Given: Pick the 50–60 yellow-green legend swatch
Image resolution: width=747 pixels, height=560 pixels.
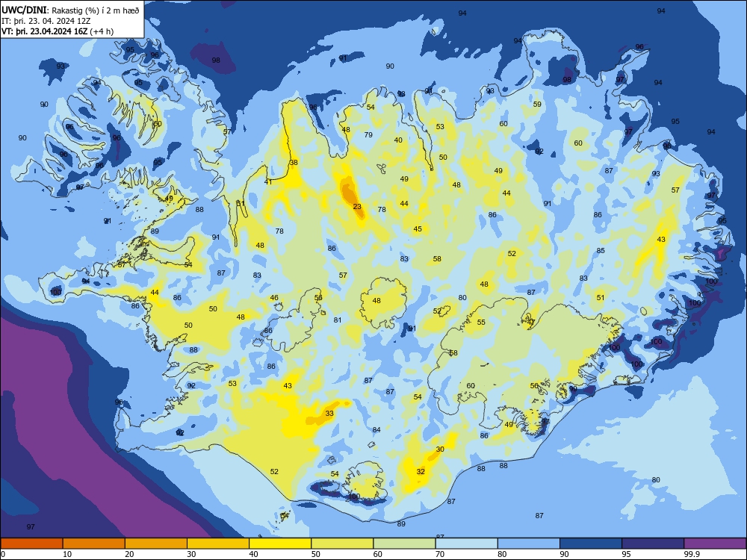Looking at the screenshot, I should 342,544.
